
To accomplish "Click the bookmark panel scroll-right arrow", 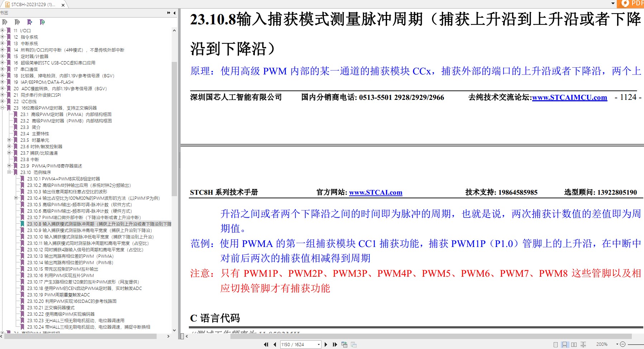I will tap(168, 336).
